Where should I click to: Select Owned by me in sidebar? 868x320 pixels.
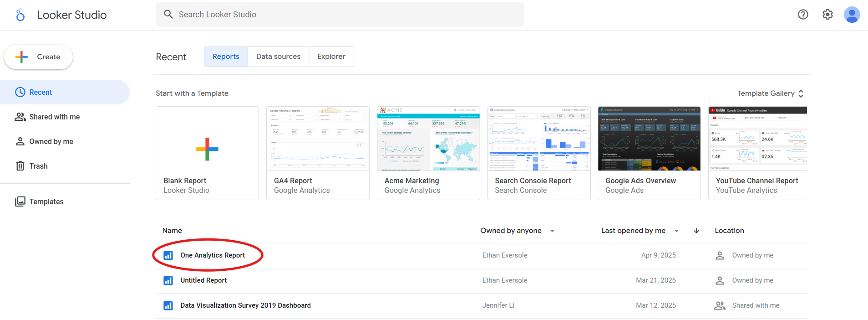point(65,141)
